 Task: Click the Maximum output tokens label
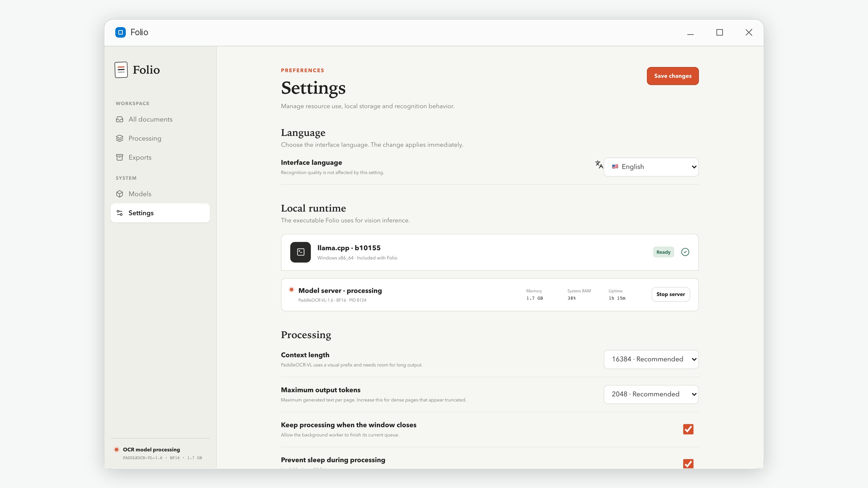(321, 390)
